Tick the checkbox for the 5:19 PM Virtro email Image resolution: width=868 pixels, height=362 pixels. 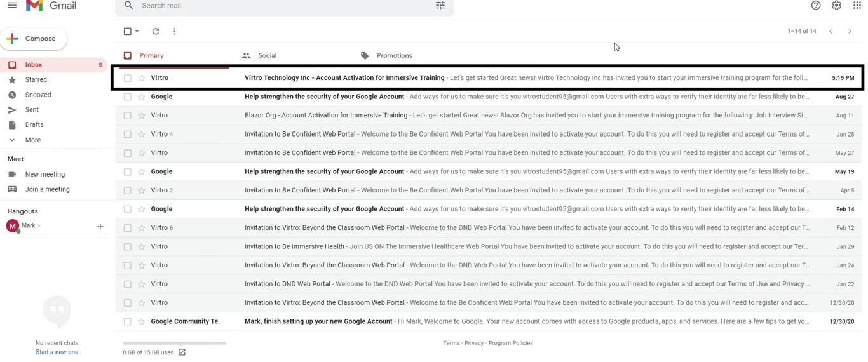click(x=128, y=78)
